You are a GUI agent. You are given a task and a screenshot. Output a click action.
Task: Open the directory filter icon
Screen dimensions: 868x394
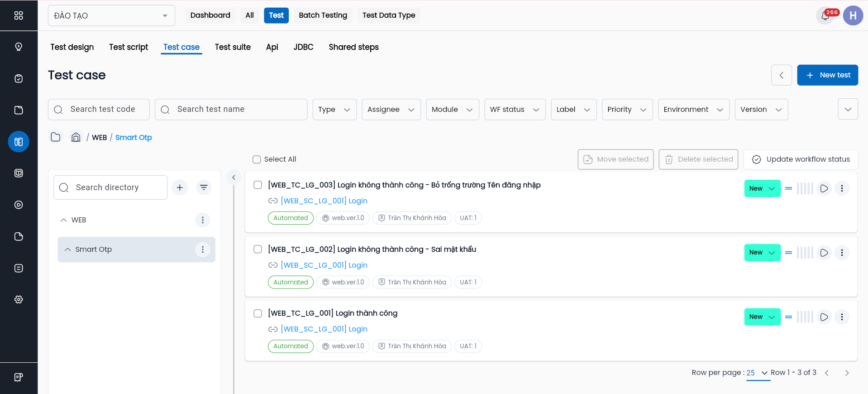point(204,187)
